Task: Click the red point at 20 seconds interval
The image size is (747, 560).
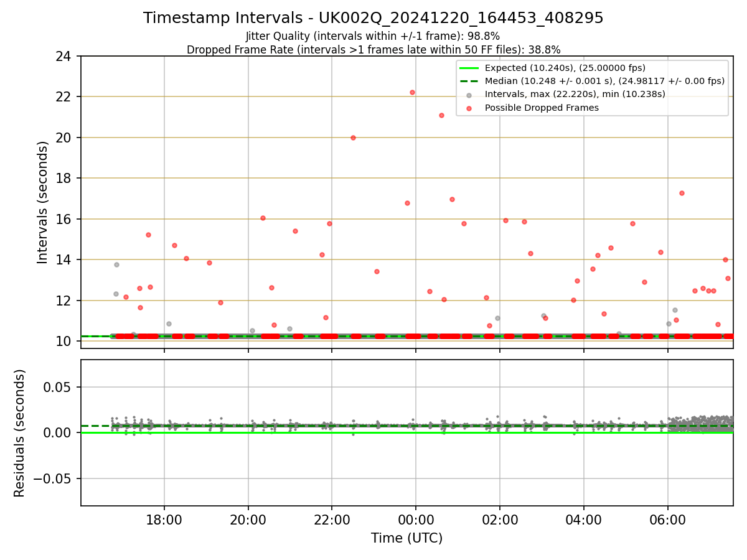Action: pos(353,138)
